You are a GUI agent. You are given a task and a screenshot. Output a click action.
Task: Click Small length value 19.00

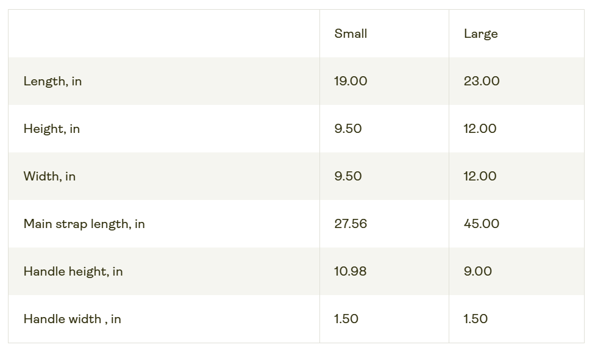[351, 81]
